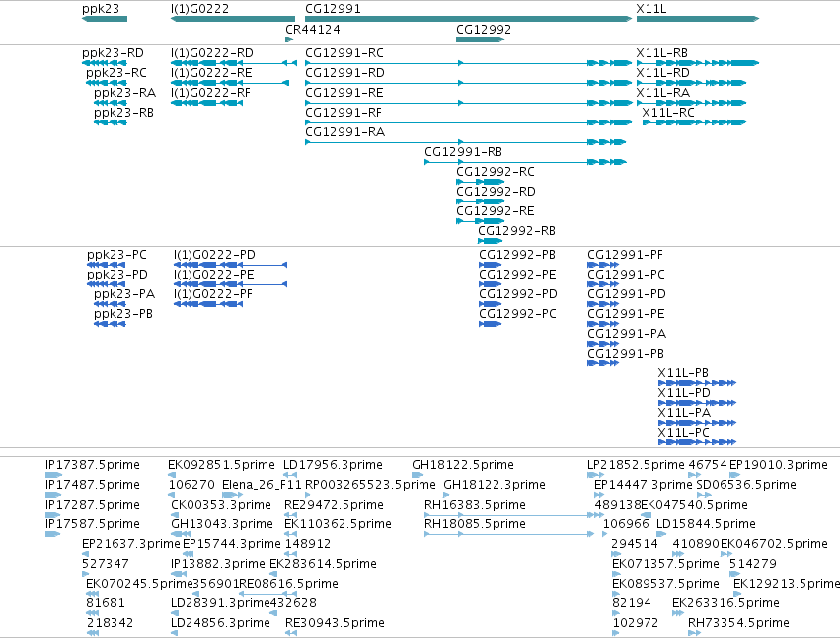Screen dimensions: 840x638
Task: Select transcript ppk23-RC
Action: pyautogui.click(x=107, y=83)
